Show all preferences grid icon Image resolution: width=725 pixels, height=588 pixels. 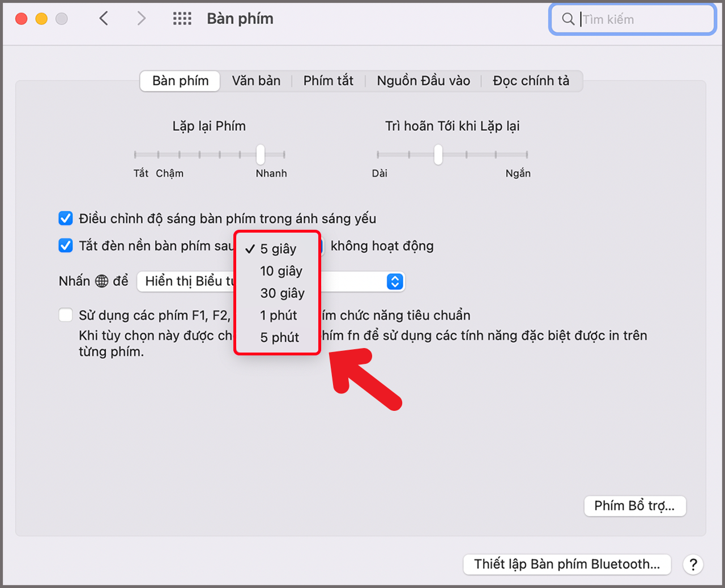[x=182, y=19]
